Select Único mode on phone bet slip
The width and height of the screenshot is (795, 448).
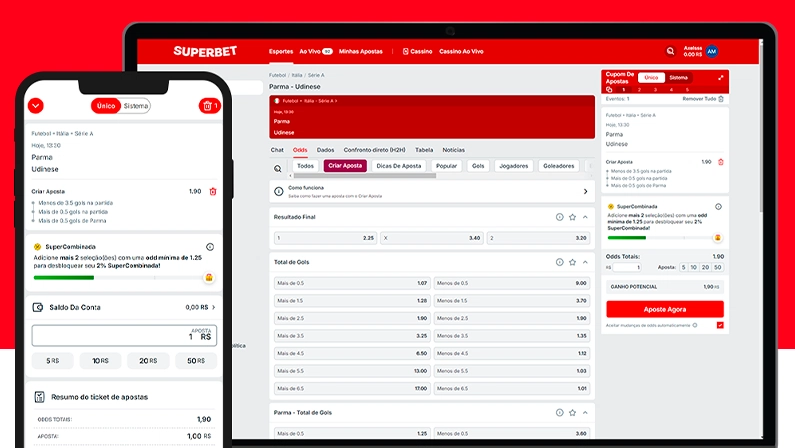[x=106, y=106]
